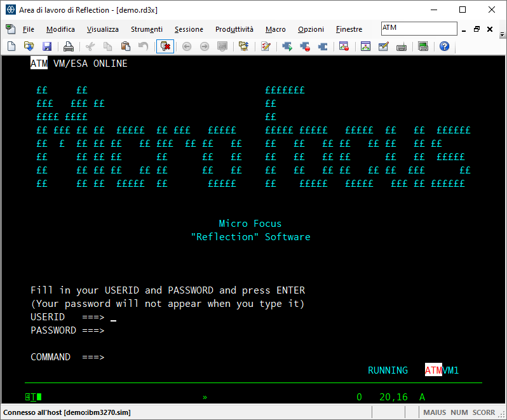The width and height of the screenshot is (507, 420).
Task: Toggle the on-screen keyboard icon
Action: point(401,46)
